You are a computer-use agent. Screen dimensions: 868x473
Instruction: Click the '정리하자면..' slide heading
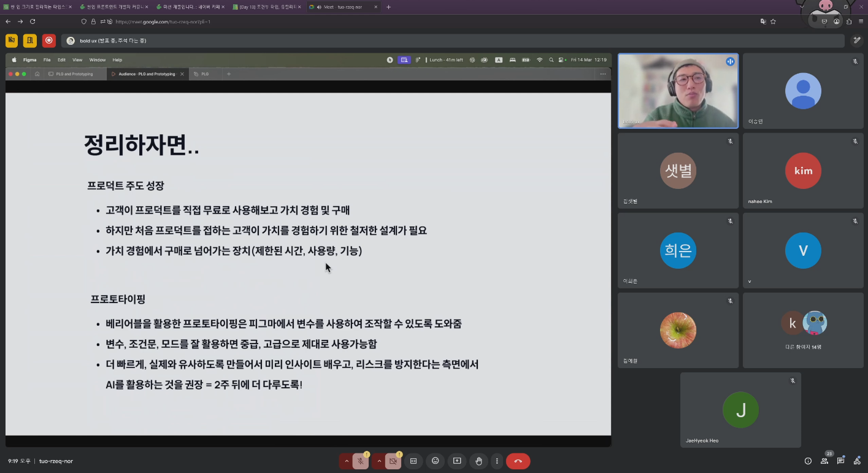click(x=141, y=146)
